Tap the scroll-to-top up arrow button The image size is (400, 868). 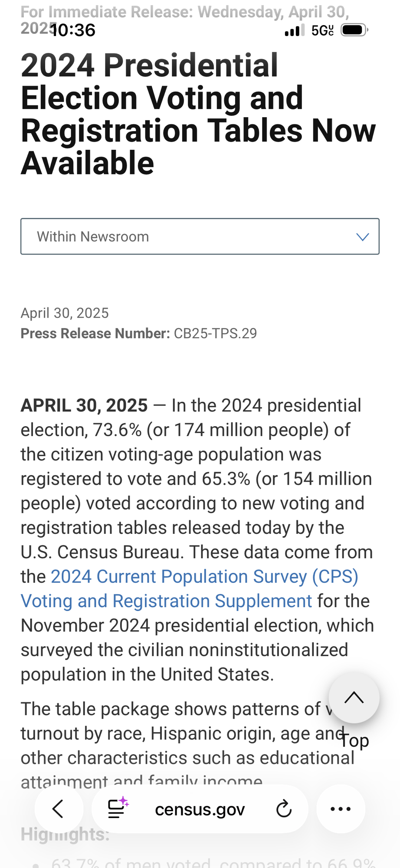click(354, 697)
